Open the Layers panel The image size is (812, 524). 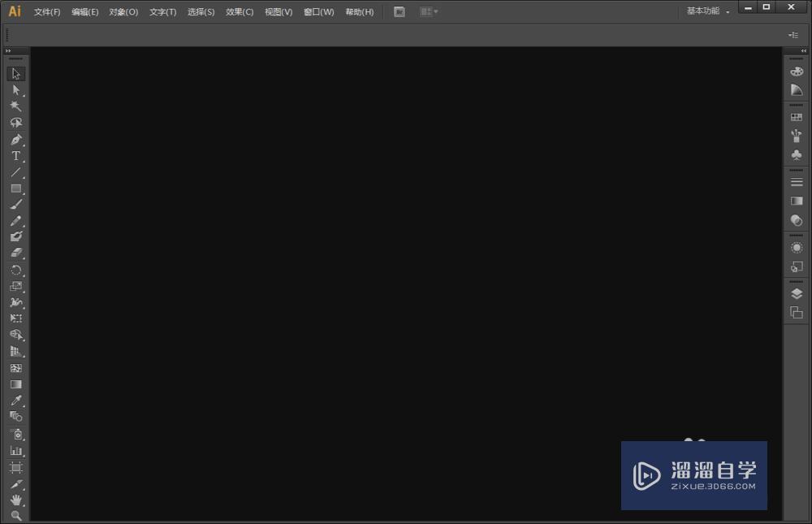click(x=797, y=294)
